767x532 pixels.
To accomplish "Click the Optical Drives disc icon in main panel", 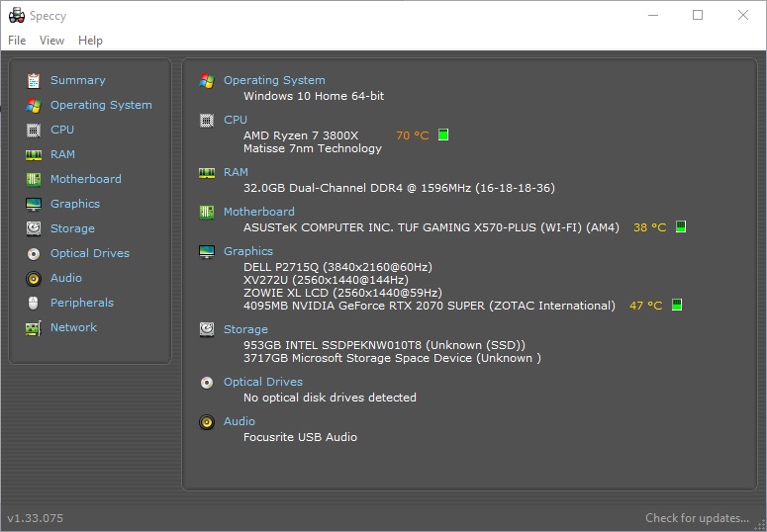I will tap(207, 383).
